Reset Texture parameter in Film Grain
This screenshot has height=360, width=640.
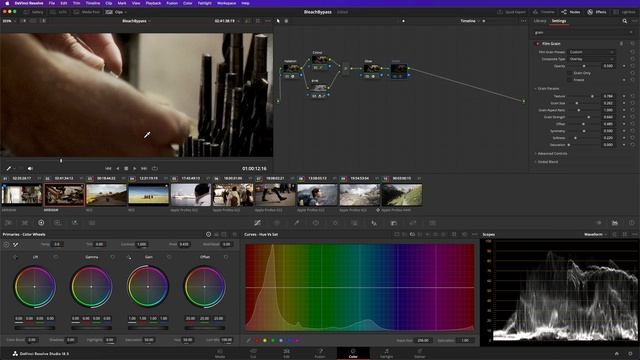tap(632, 96)
